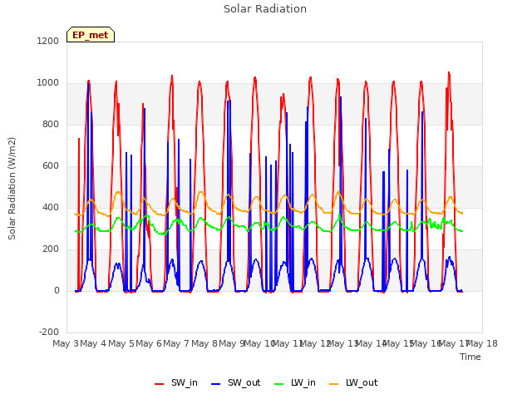Toggle the LW_in legend entry
This screenshot has height=399, width=532.
(295, 382)
